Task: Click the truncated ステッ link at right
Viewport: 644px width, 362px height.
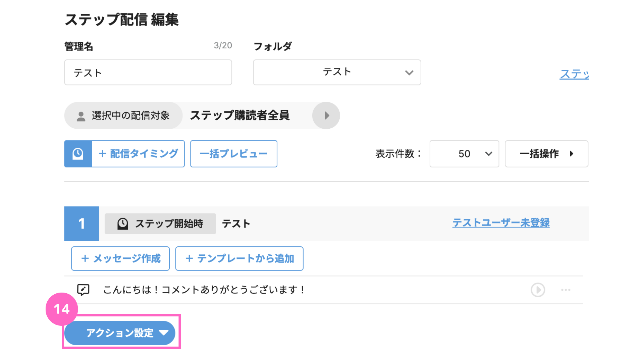Action: pyautogui.click(x=574, y=74)
